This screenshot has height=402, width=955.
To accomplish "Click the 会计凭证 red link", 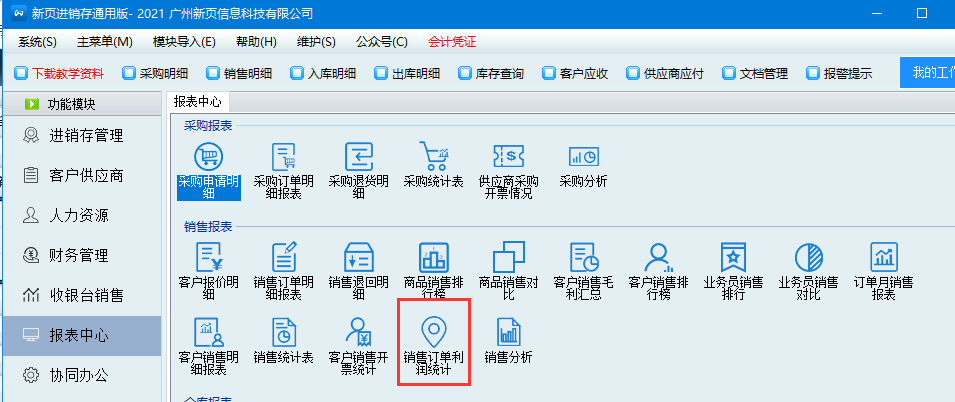I will point(452,42).
